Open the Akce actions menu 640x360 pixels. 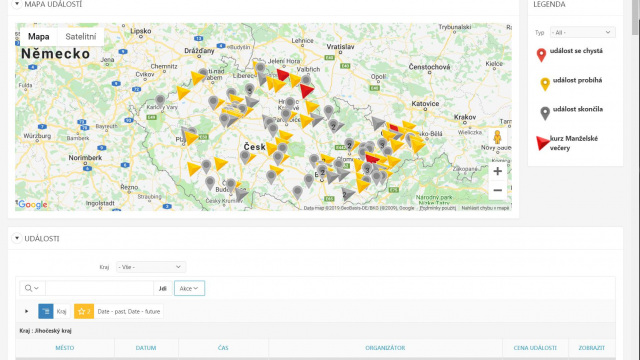pos(189,288)
